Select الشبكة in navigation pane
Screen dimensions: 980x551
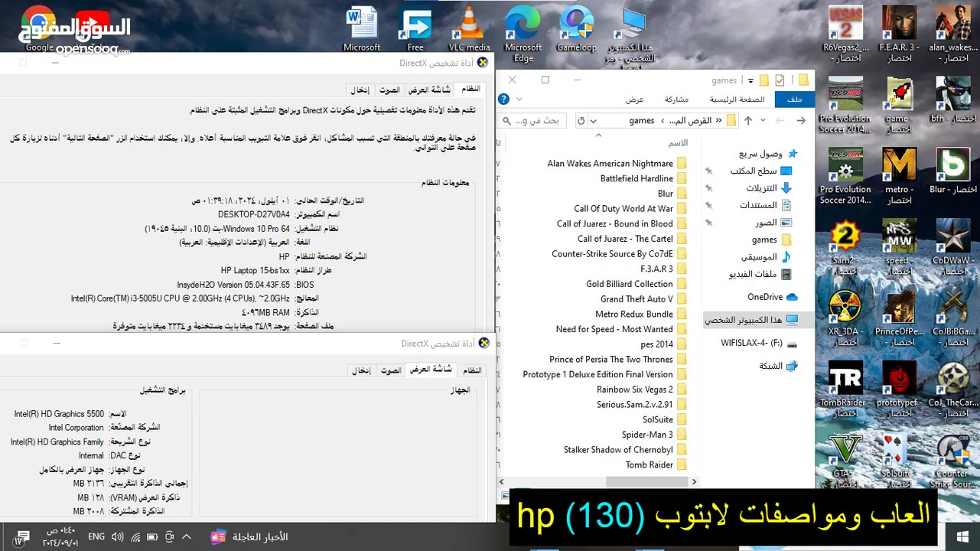[x=778, y=366]
